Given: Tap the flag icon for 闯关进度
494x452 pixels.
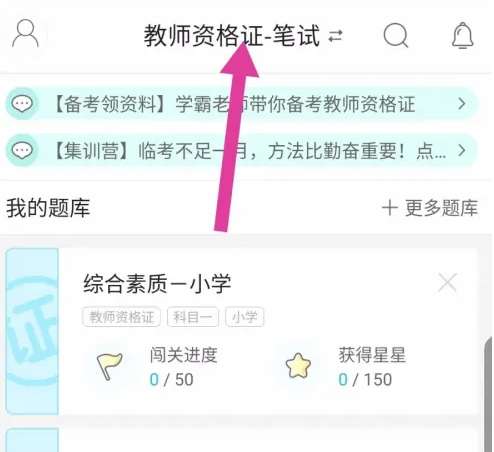Looking at the screenshot, I should coord(109,366).
